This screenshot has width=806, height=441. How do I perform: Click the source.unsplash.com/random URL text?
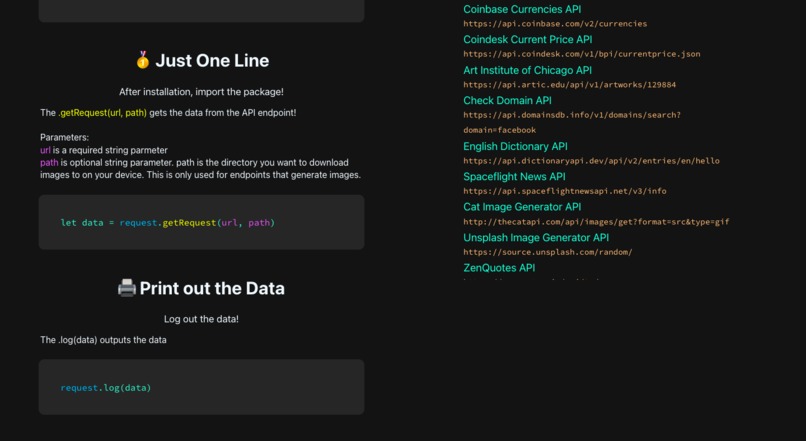tap(547, 252)
